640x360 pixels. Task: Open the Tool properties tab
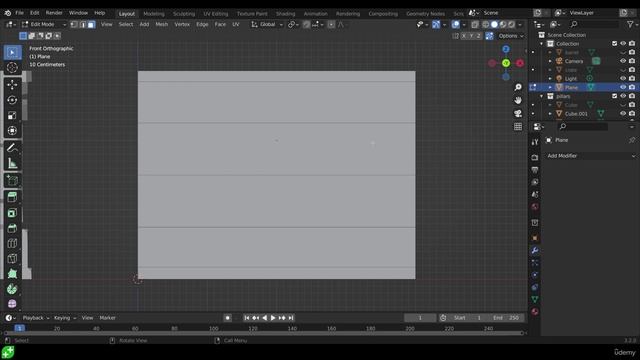click(535, 142)
